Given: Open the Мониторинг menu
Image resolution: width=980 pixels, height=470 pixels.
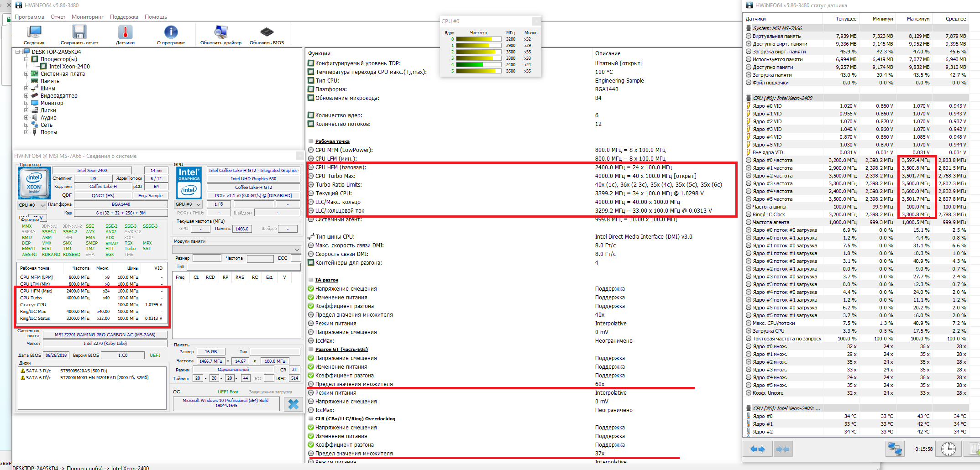Looking at the screenshot, I should click(x=88, y=17).
